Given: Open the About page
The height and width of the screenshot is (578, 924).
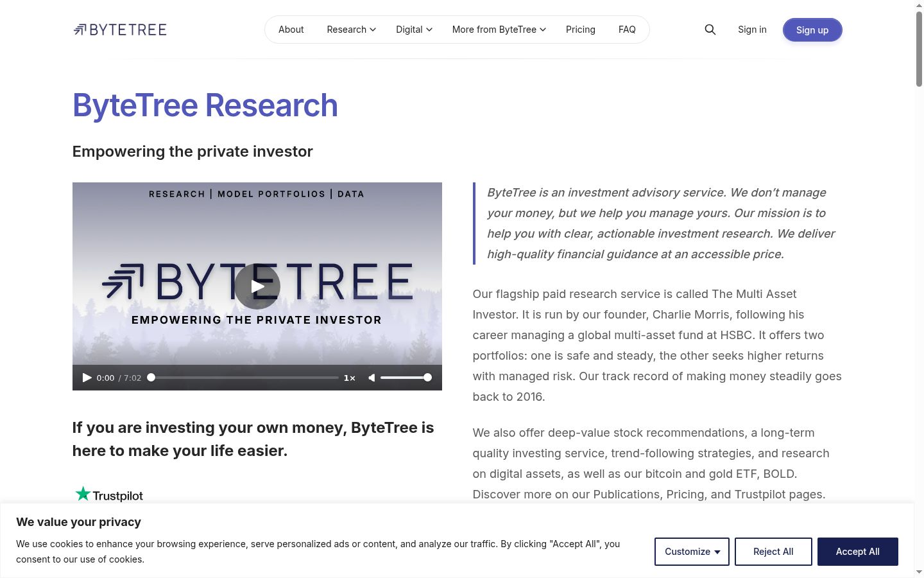Looking at the screenshot, I should coord(291,30).
